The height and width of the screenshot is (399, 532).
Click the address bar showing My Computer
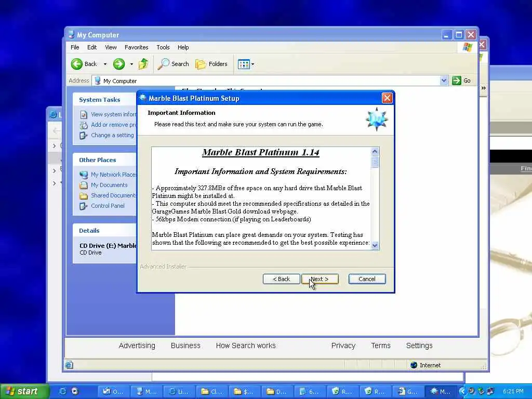coord(267,81)
